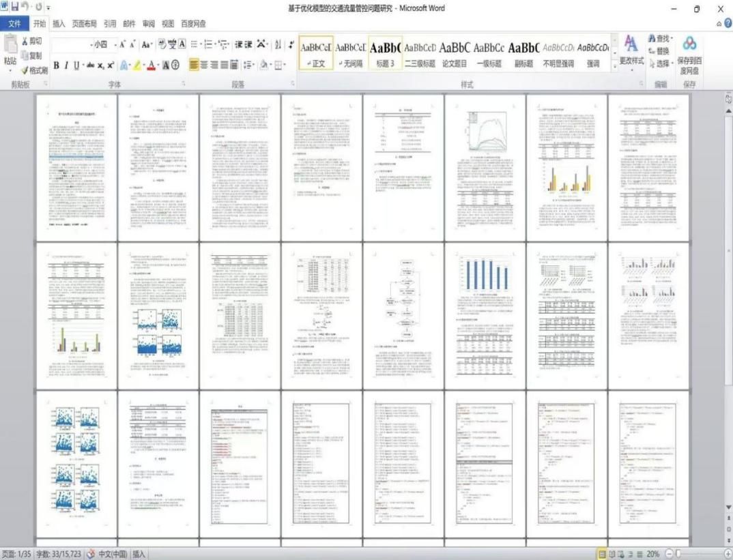Click the Bold formatting button
The height and width of the screenshot is (560, 733).
[x=56, y=65]
